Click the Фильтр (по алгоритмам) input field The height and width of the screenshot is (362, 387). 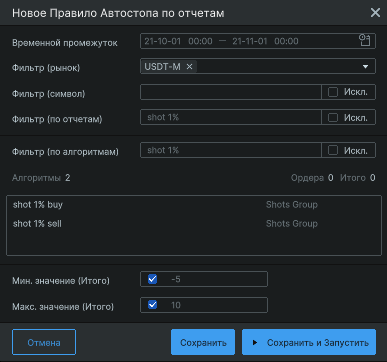231,150
